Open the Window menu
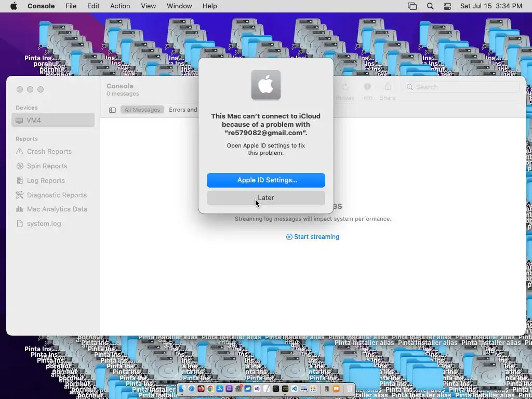The image size is (532, 399). click(179, 6)
